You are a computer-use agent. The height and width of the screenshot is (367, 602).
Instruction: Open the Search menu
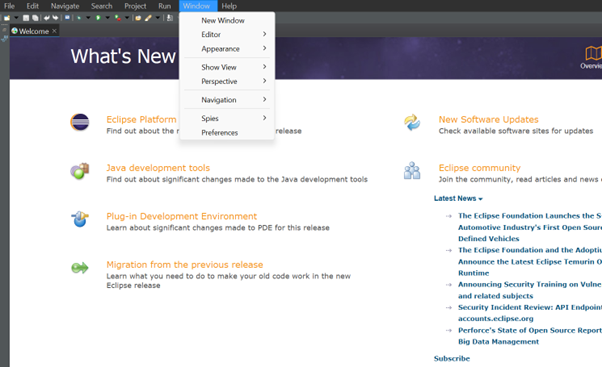102,6
